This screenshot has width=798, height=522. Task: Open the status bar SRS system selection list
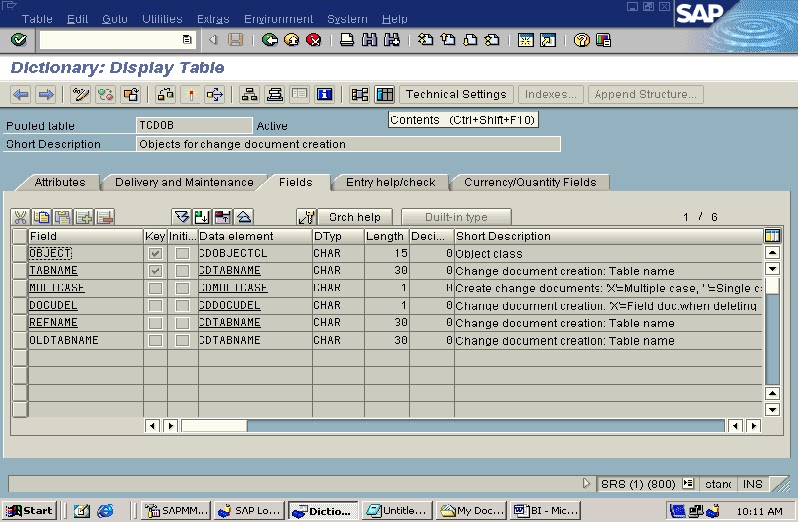[x=688, y=483]
